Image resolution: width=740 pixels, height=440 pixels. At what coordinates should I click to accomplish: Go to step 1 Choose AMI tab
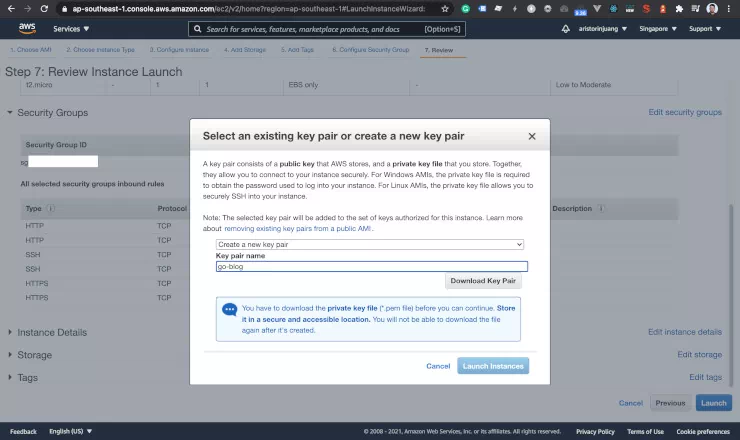[31, 50]
